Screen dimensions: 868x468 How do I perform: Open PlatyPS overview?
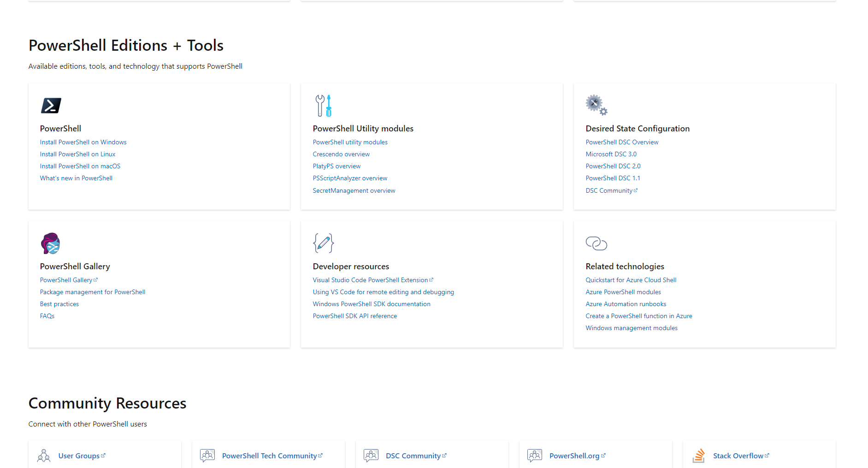pyautogui.click(x=337, y=166)
